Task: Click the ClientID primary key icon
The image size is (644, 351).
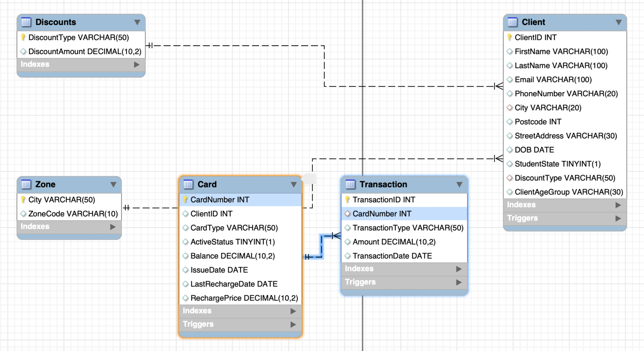Action: point(509,37)
